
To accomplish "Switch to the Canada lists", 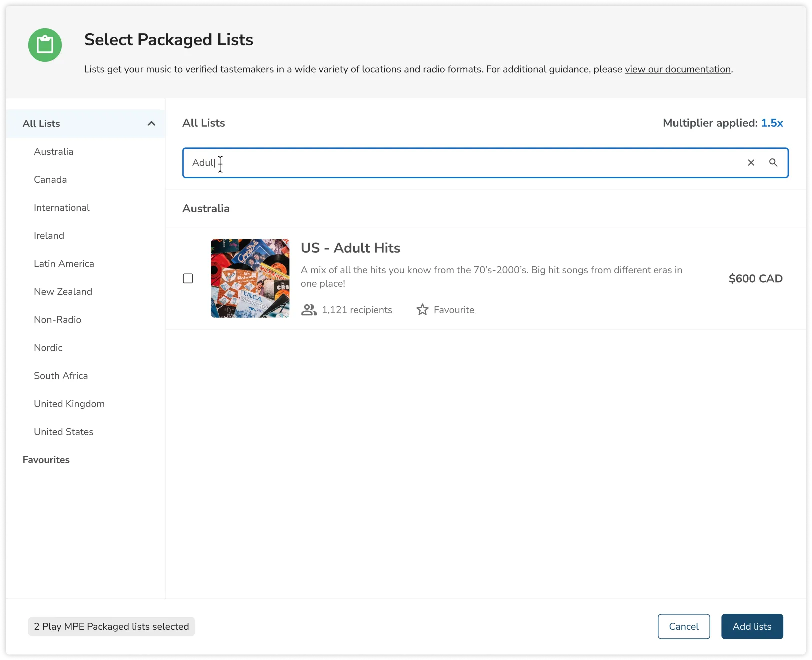I will coord(50,179).
